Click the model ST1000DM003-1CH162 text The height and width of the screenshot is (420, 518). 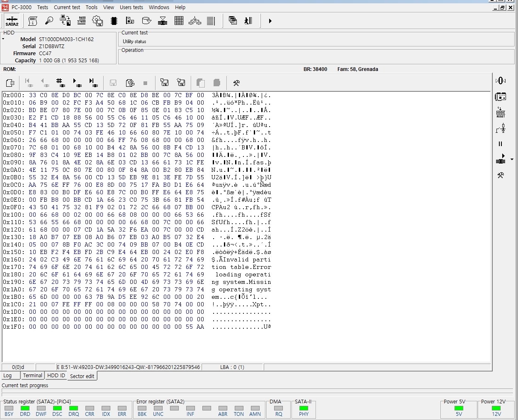pyautogui.click(x=66, y=39)
